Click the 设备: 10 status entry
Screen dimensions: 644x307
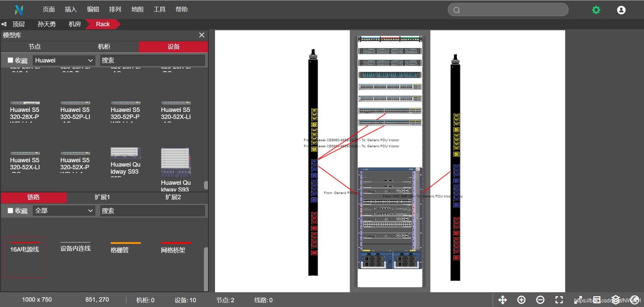(x=185, y=300)
